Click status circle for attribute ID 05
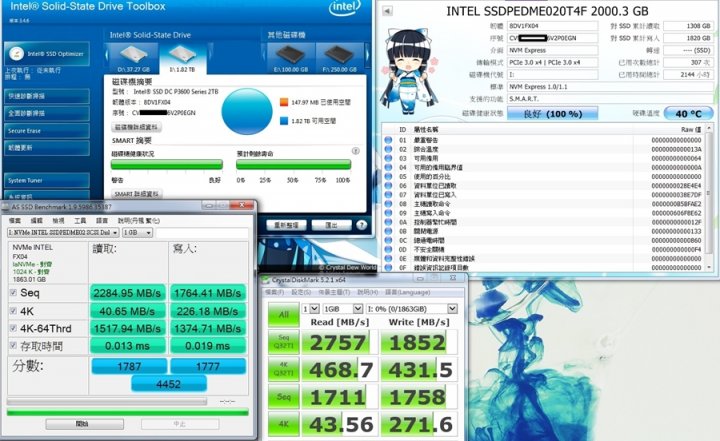Screen dimensions: 720x441 388,176
